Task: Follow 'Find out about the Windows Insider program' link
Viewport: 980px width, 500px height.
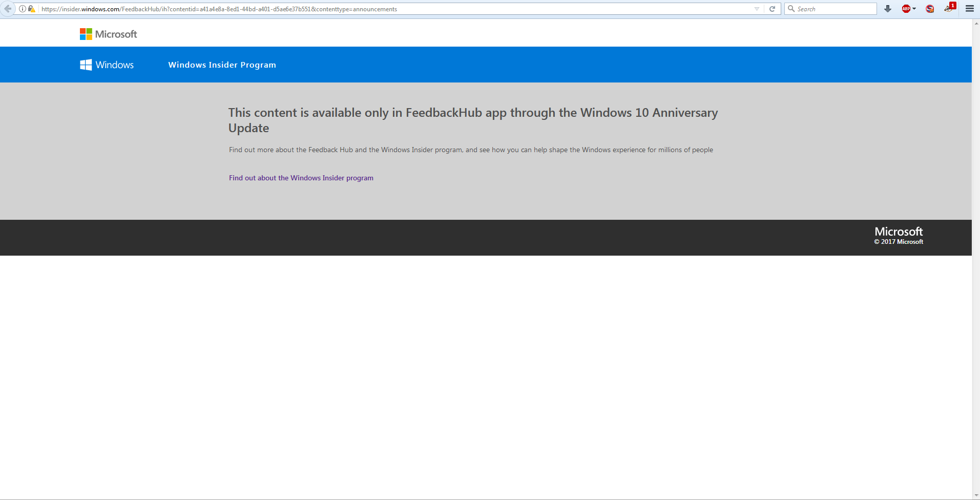Action: 301,178
